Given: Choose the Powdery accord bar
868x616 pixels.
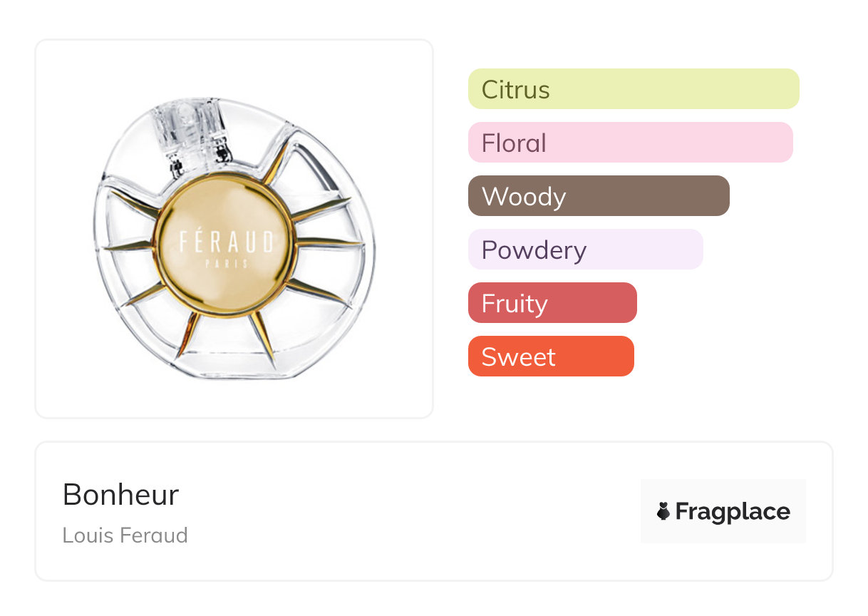Looking at the screenshot, I should [585, 250].
